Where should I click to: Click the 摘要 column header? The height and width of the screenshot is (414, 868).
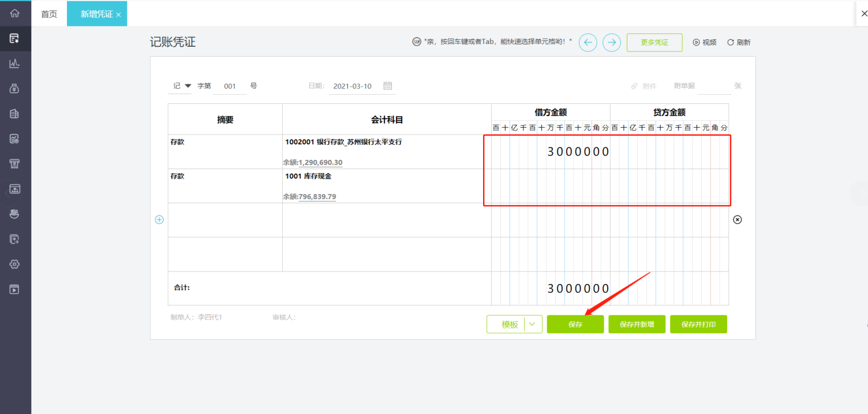(x=225, y=120)
